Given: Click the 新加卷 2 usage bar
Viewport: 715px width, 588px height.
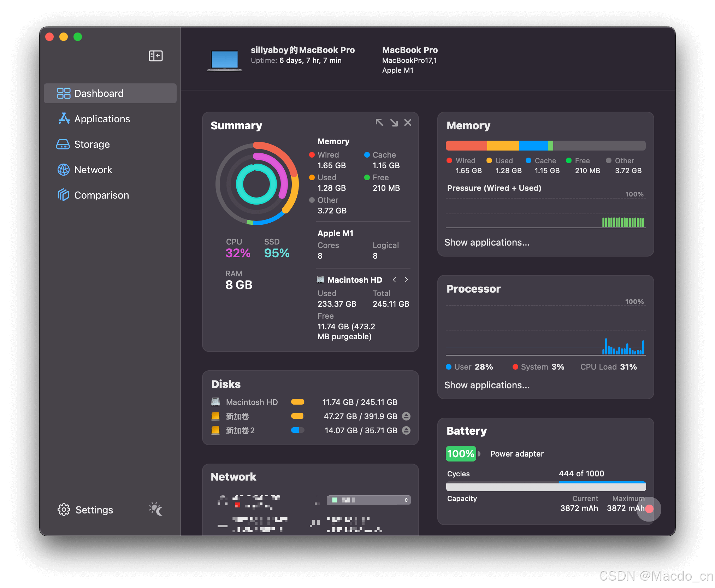Looking at the screenshot, I should pos(297,430).
